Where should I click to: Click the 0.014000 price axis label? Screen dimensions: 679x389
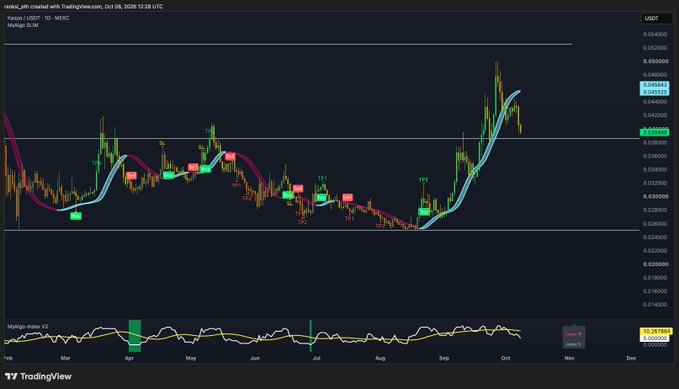point(655,305)
